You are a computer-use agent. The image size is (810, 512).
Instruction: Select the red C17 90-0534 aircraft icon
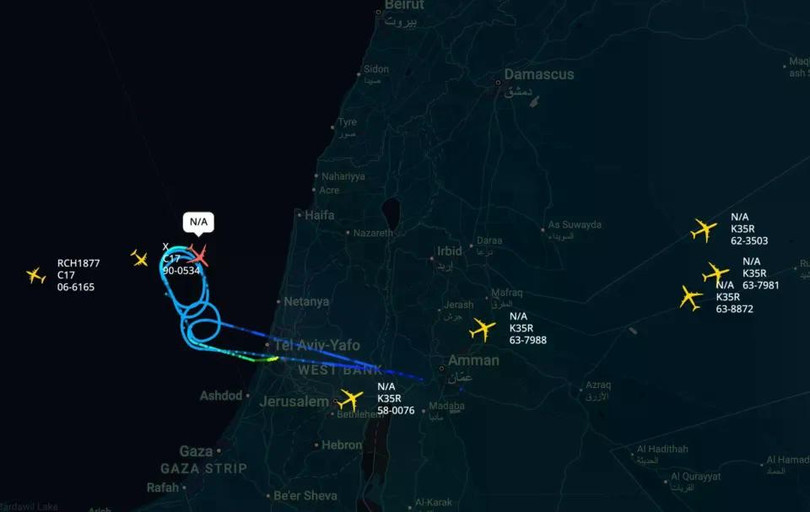(198, 256)
